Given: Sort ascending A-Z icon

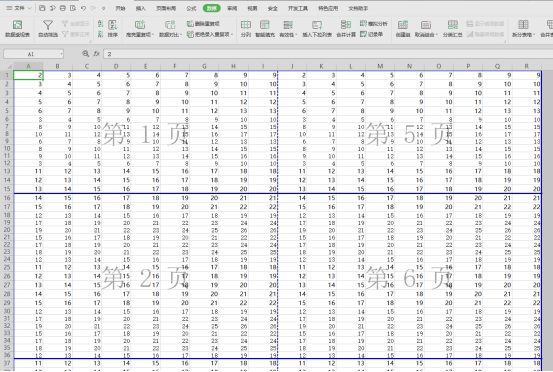Looking at the screenshot, I should click(101, 24).
